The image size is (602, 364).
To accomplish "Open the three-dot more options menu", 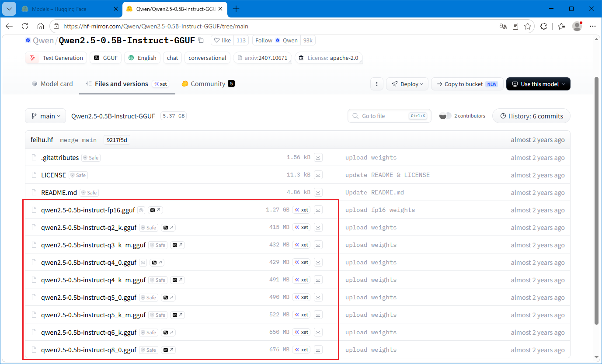I will (x=376, y=84).
